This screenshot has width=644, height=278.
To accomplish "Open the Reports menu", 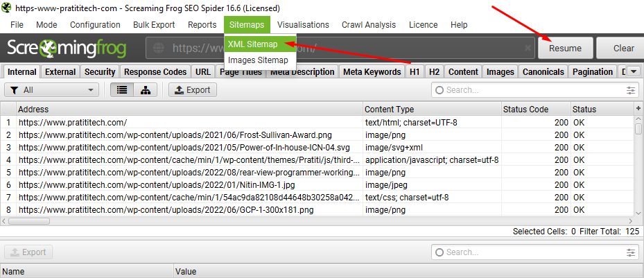I will coord(202,25).
